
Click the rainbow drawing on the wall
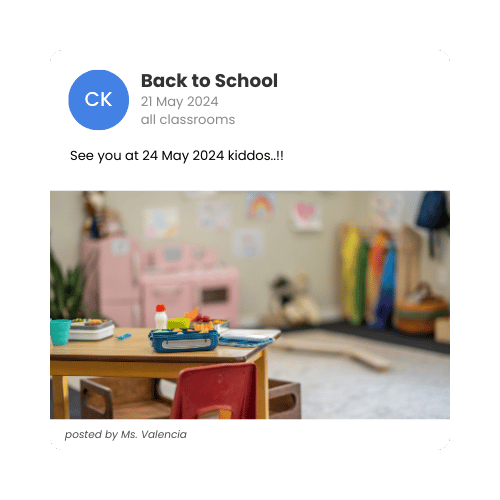point(261,206)
